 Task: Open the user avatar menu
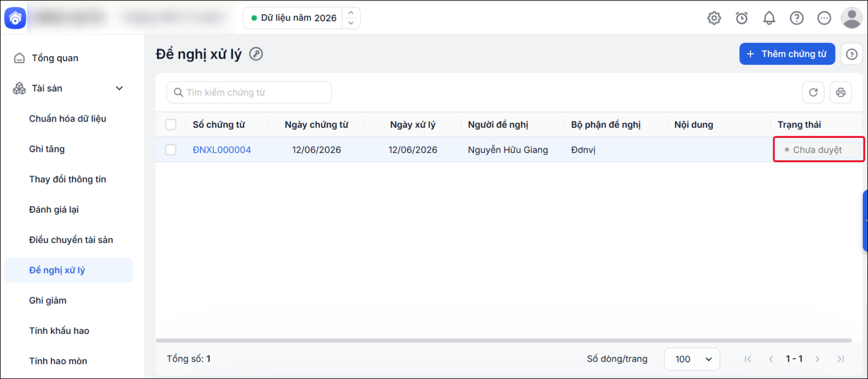coord(851,18)
